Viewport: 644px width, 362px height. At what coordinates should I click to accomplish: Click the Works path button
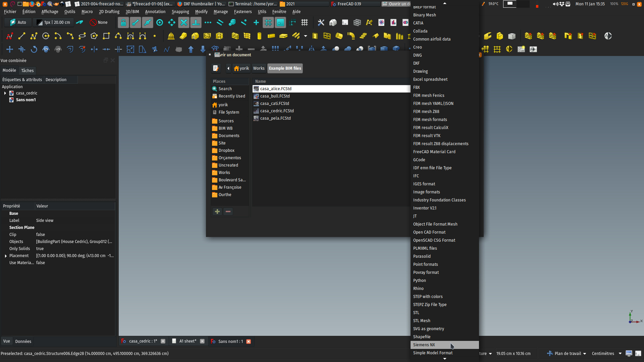coord(259,68)
